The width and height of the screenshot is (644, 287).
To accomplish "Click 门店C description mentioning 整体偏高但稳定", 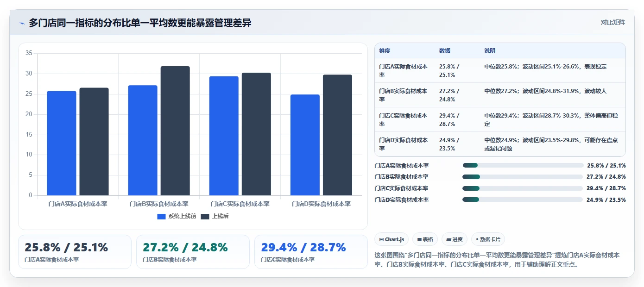I will point(551,119).
